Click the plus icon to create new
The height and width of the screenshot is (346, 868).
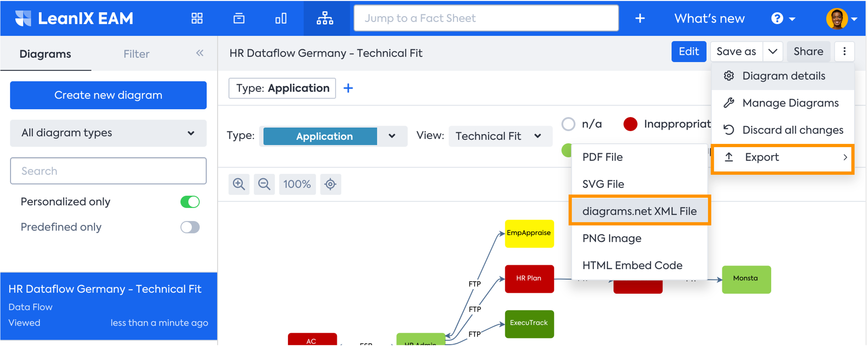(640, 18)
